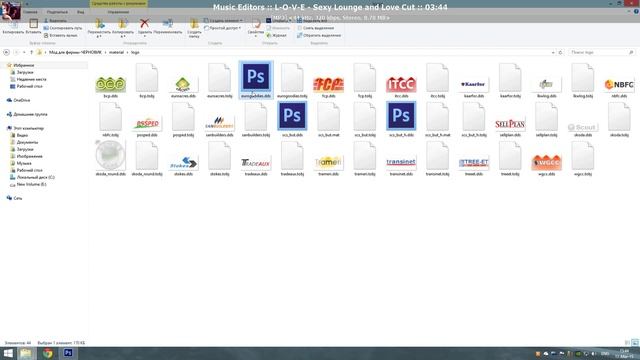Select the scs_but.dds Photoshop file
The width and height of the screenshot is (640, 360).
point(292,119)
